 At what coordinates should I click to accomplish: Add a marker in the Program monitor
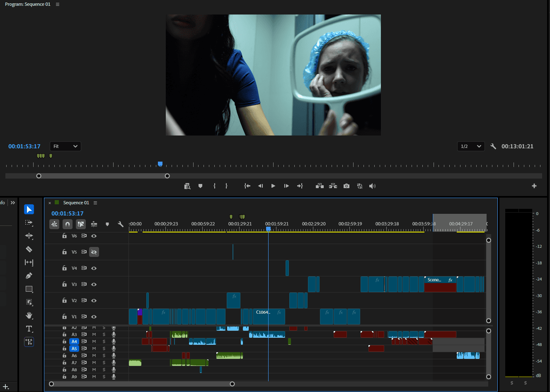201,186
